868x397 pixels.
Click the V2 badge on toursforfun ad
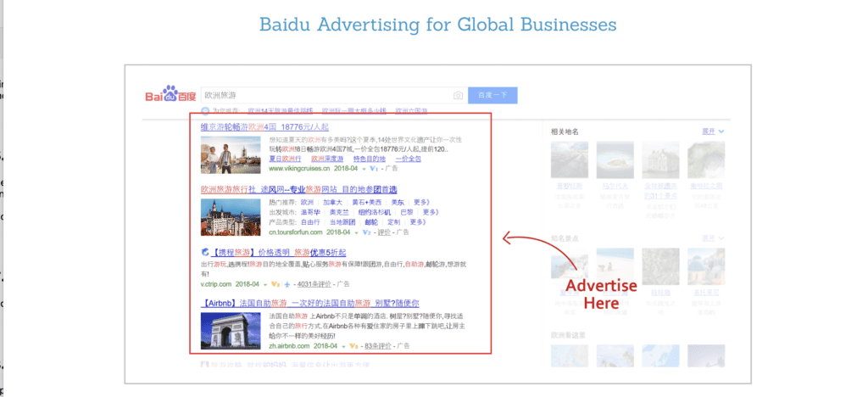click(x=366, y=232)
